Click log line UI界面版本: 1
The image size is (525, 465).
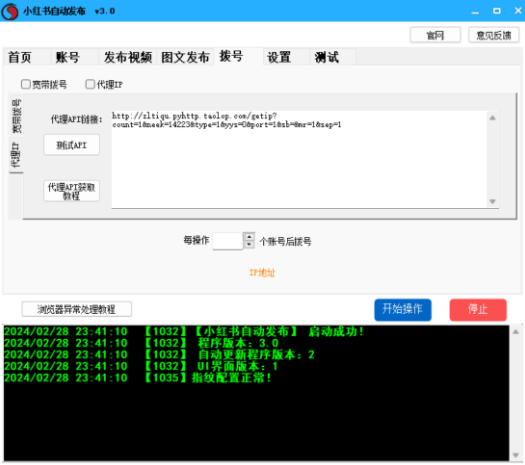pyautogui.click(x=141, y=366)
